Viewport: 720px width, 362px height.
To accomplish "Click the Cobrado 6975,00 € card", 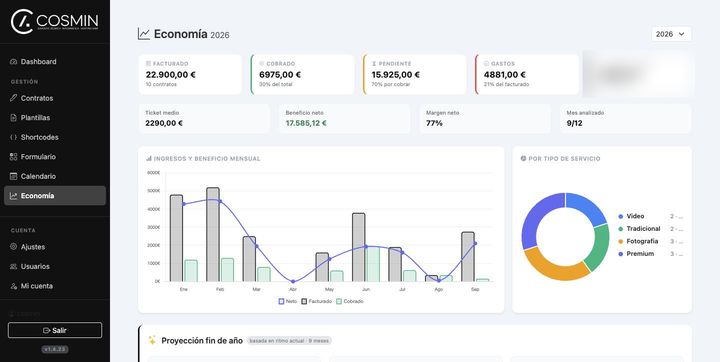I will click(x=303, y=74).
